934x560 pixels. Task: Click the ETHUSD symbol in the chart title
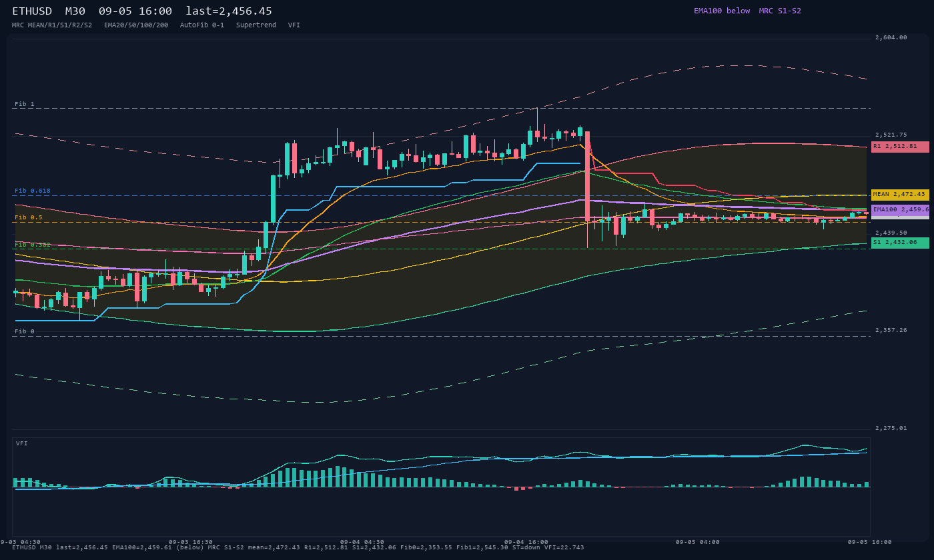tap(33, 11)
